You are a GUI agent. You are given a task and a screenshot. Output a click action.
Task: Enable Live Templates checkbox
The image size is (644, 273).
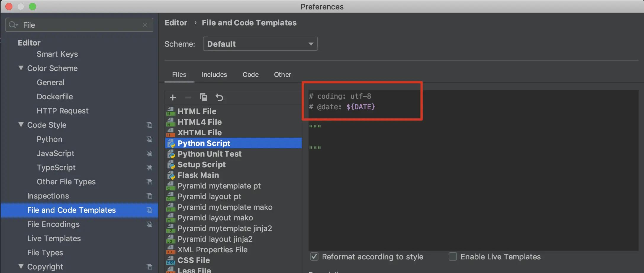(453, 256)
